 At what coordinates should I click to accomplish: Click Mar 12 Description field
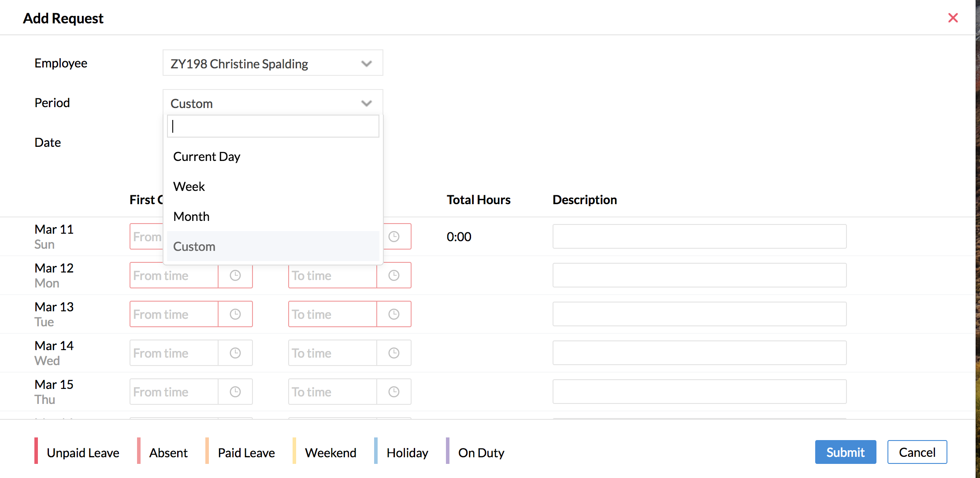click(699, 276)
